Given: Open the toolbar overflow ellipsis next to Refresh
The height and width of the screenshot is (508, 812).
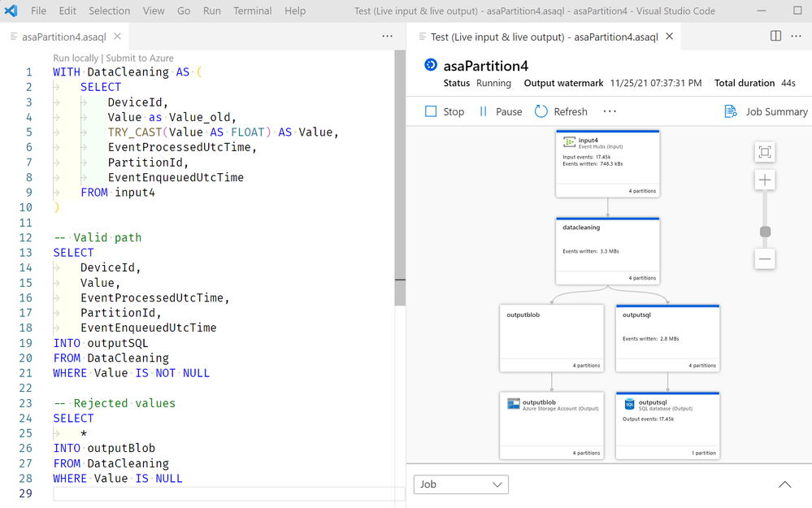Looking at the screenshot, I should 610,111.
